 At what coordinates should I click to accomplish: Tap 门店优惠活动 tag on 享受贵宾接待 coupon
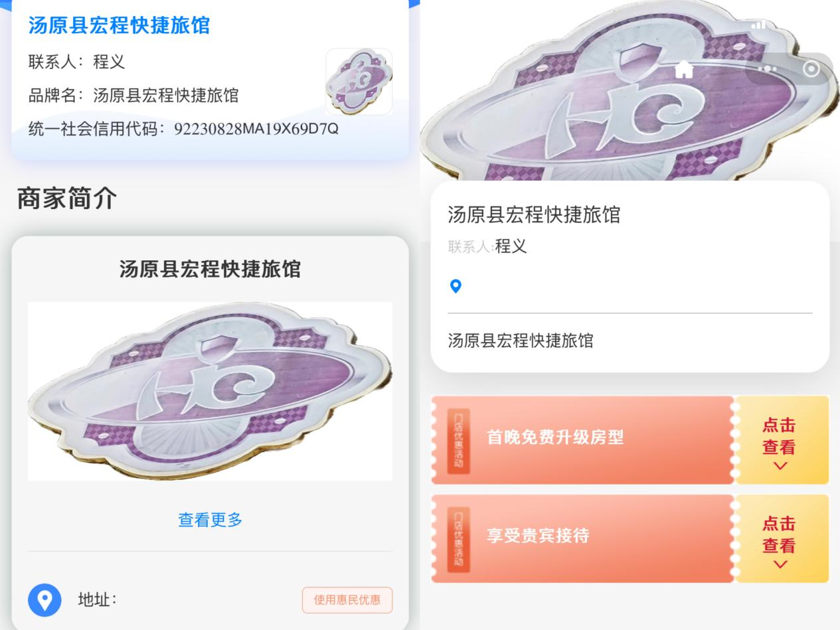458,538
